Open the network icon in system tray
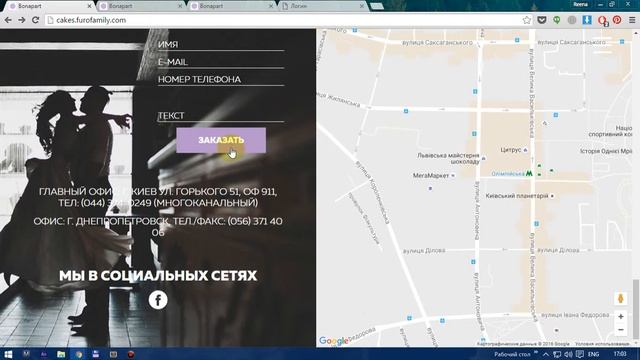The width and height of the screenshot is (640, 360). click(x=557, y=354)
